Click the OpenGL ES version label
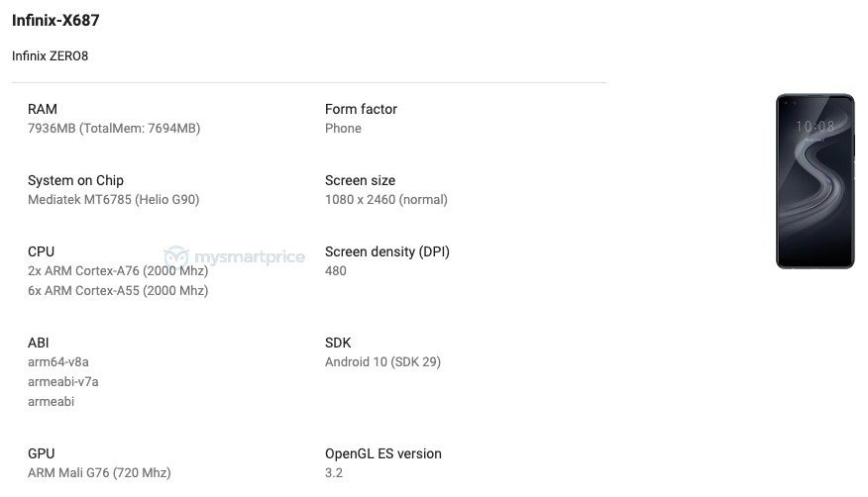The height and width of the screenshot is (497, 868). pos(383,453)
